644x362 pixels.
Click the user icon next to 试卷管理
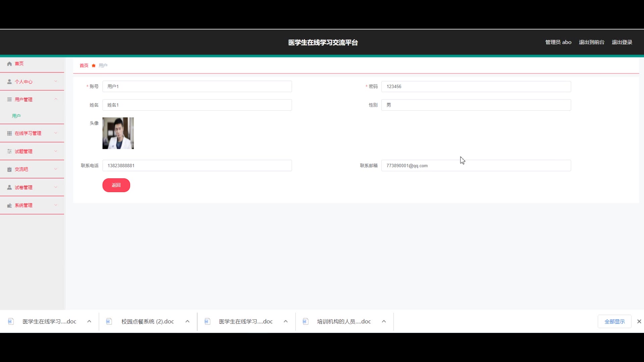[x=9, y=187]
